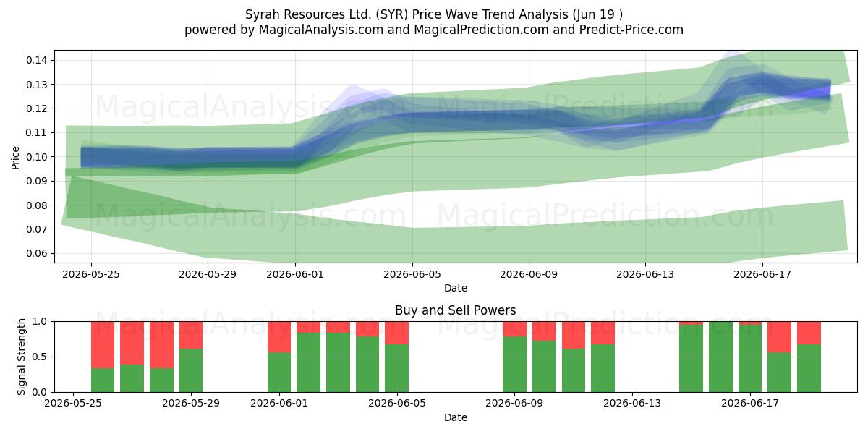
Task: Click the 'powered by MagicalAnalysis.com' subtitle line
Action: click(434, 30)
